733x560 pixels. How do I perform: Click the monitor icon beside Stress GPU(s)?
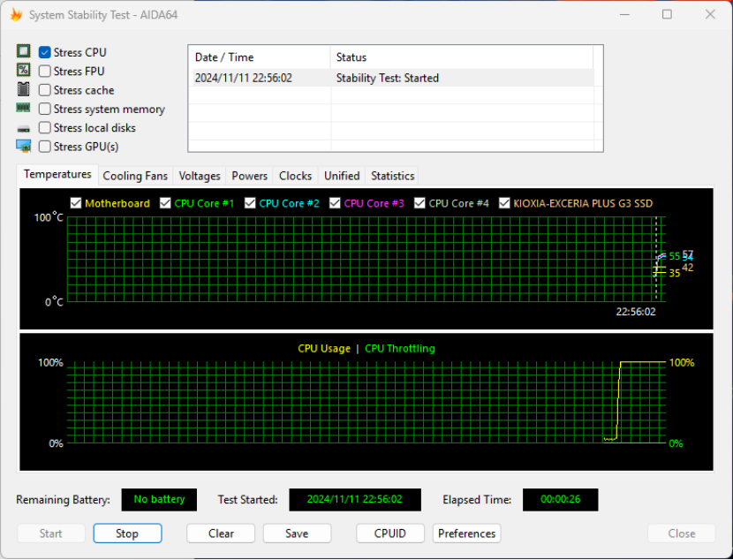coord(23,147)
